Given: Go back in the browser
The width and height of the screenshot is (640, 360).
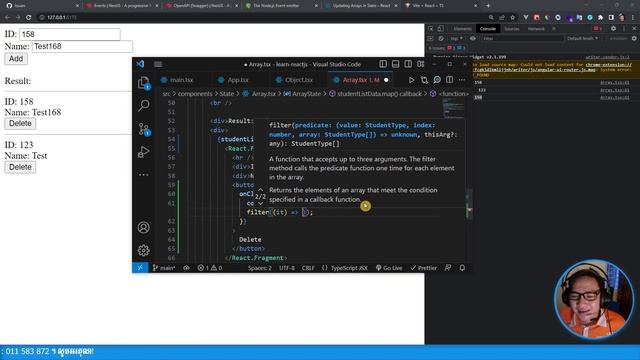Looking at the screenshot, I should (7, 18).
